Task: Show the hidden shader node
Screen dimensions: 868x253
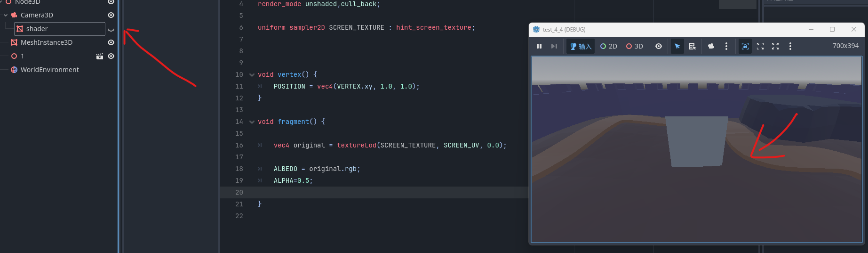Action: pos(111,30)
